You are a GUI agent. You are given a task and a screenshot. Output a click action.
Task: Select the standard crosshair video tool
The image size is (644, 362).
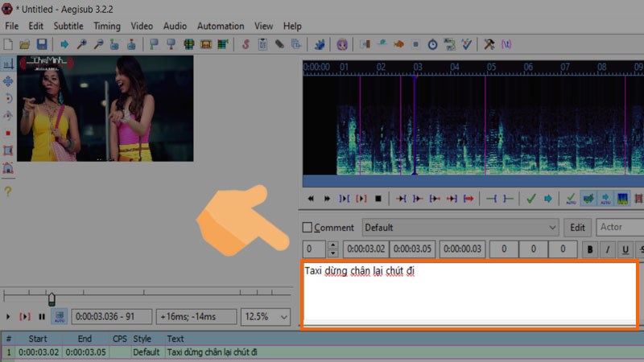pyautogui.click(x=8, y=64)
